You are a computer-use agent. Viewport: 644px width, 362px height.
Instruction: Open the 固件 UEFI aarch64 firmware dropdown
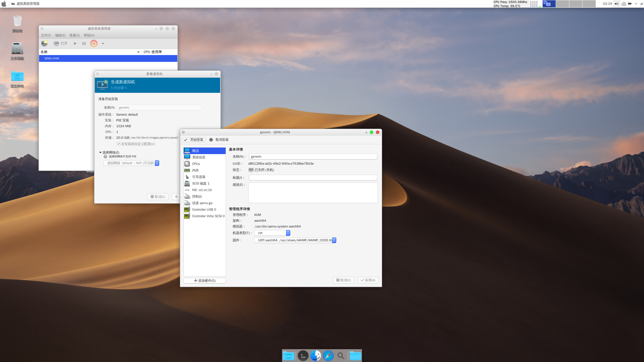(x=295, y=240)
